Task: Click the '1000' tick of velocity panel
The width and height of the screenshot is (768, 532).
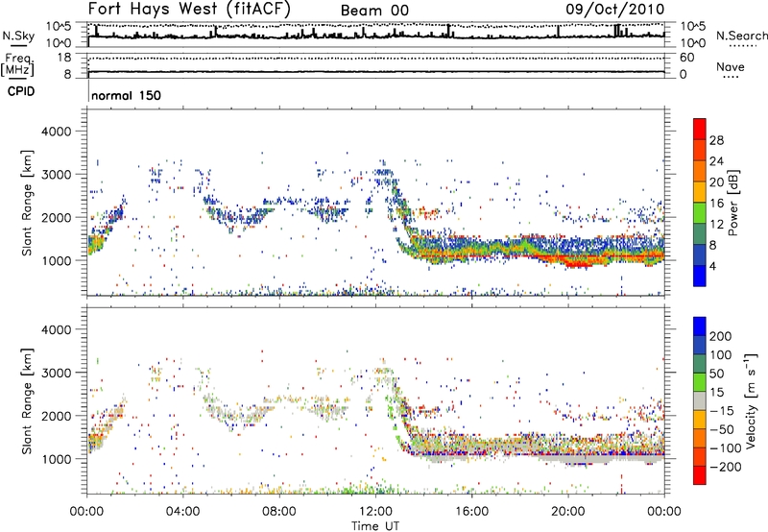Action: click(x=56, y=459)
